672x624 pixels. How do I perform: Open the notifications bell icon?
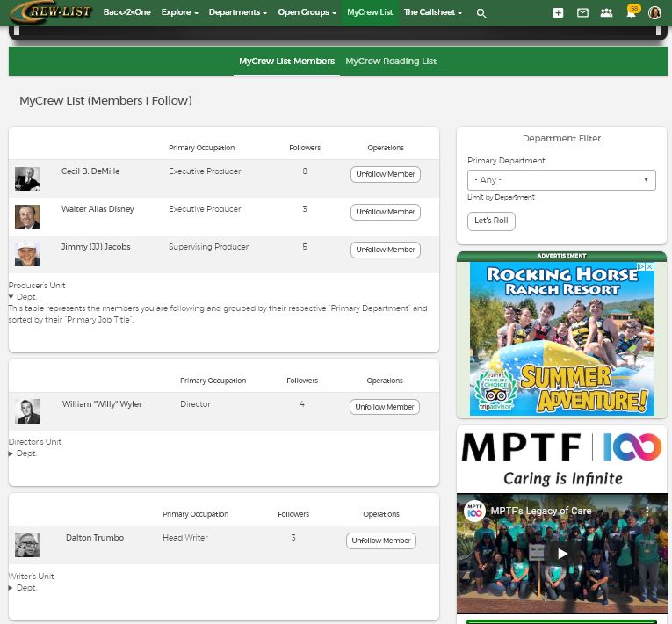click(x=631, y=13)
